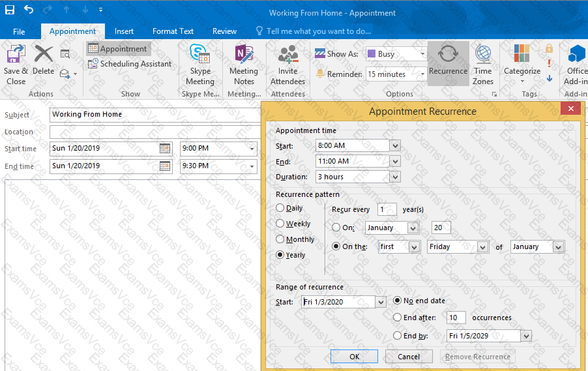Click the Categorize color grid icon
Screen dimensions: 588x371
tap(522, 53)
